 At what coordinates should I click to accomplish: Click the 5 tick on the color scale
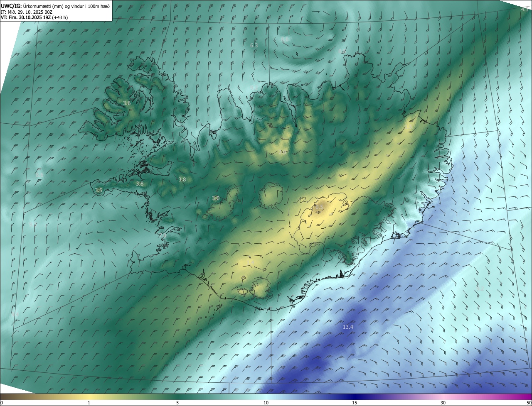coord(177,403)
